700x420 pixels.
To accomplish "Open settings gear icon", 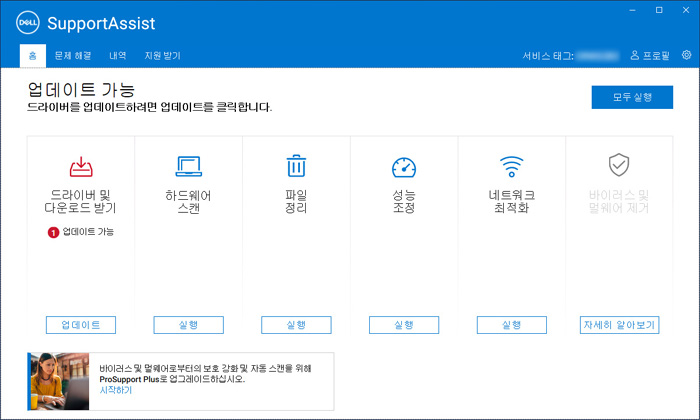I will tap(687, 55).
